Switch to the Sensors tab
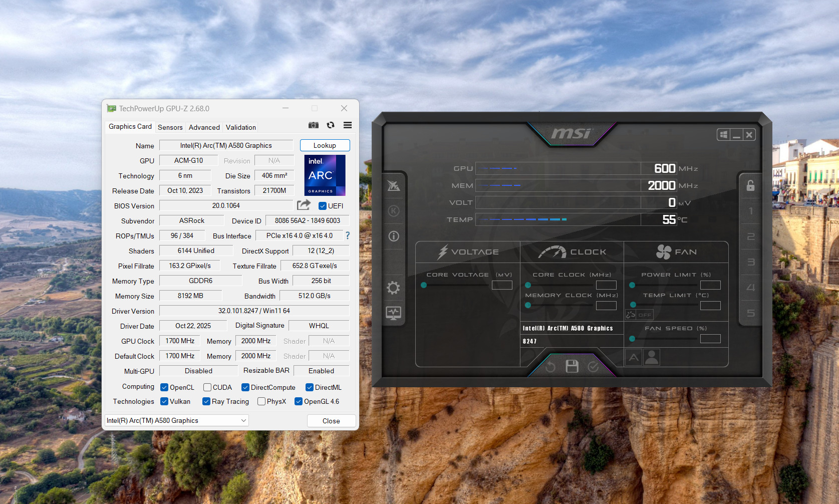 tap(170, 127)
